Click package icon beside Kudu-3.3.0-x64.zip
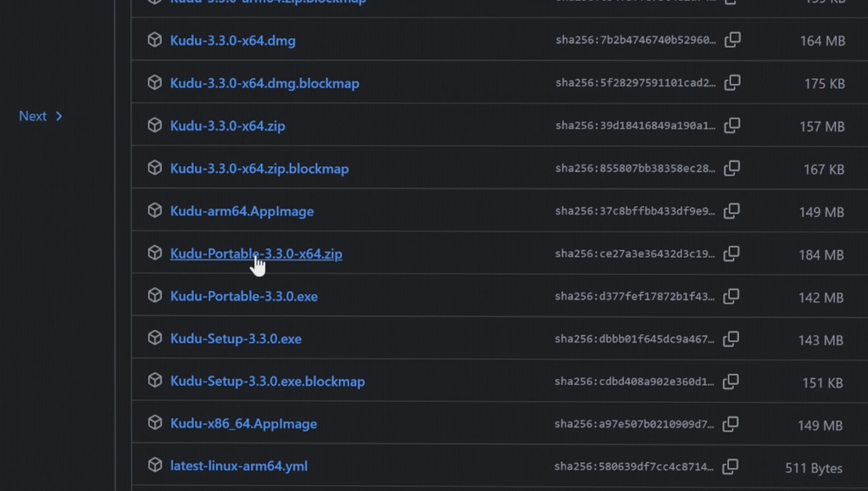The height and width of the screenshot is (491, 868). (155, 126)
